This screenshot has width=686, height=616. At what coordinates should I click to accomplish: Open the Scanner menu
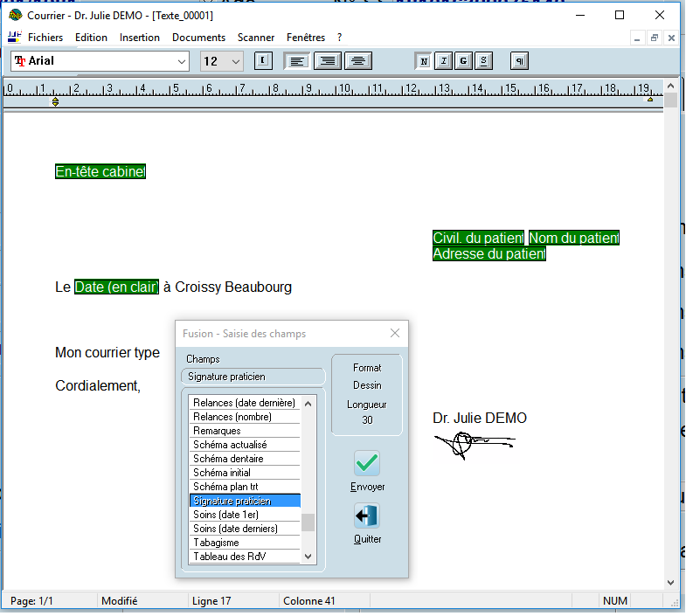coord(256,38)
